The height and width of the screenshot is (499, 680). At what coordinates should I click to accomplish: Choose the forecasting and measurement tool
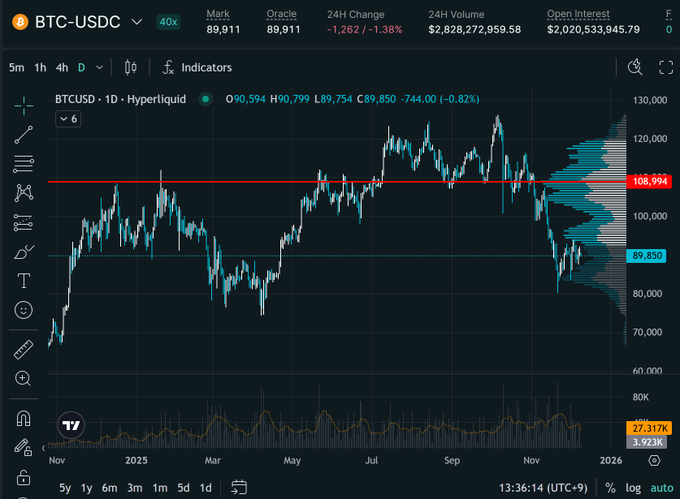(23, 222)
